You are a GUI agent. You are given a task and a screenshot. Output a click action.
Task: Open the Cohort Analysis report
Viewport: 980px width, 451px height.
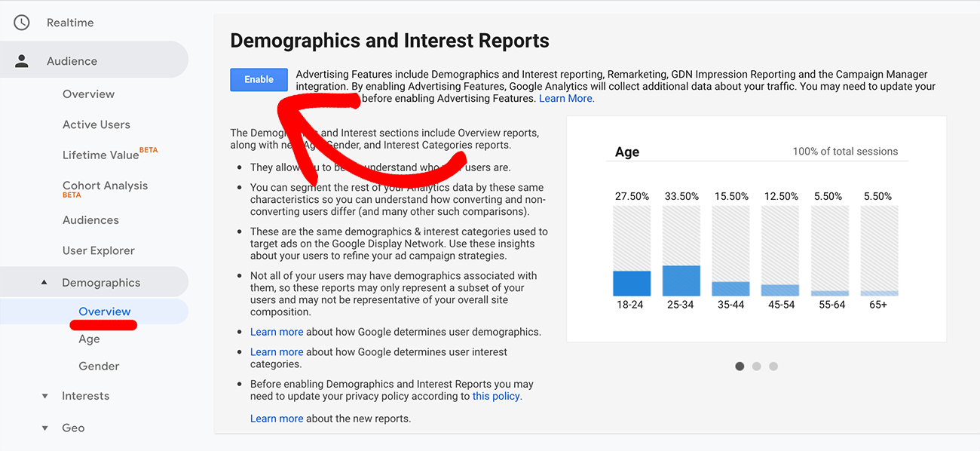click(x=105, y=187)
